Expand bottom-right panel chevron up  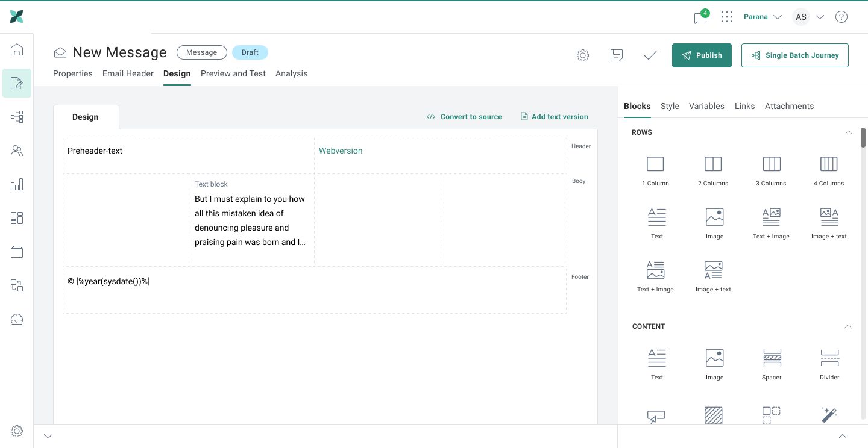(x=843, y=436)
